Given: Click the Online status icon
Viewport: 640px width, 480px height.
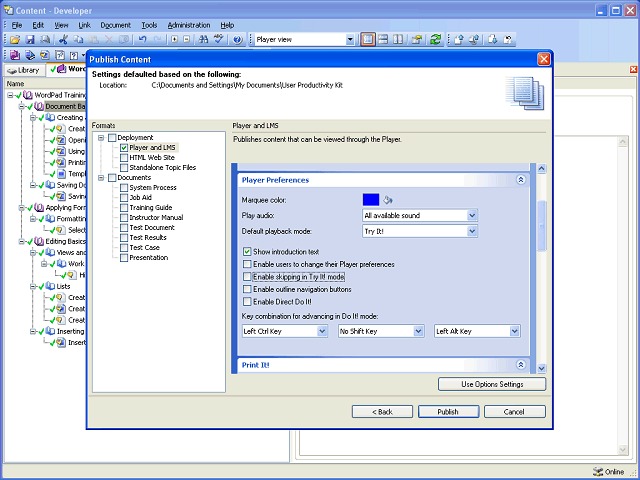Looking at the screenshot, I should (598, 472).
